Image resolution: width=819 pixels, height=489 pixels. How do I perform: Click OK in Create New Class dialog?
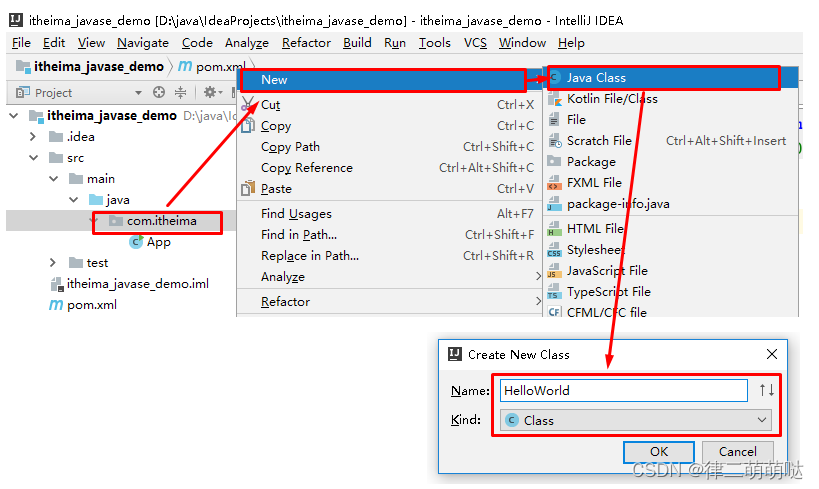point(659,451)
